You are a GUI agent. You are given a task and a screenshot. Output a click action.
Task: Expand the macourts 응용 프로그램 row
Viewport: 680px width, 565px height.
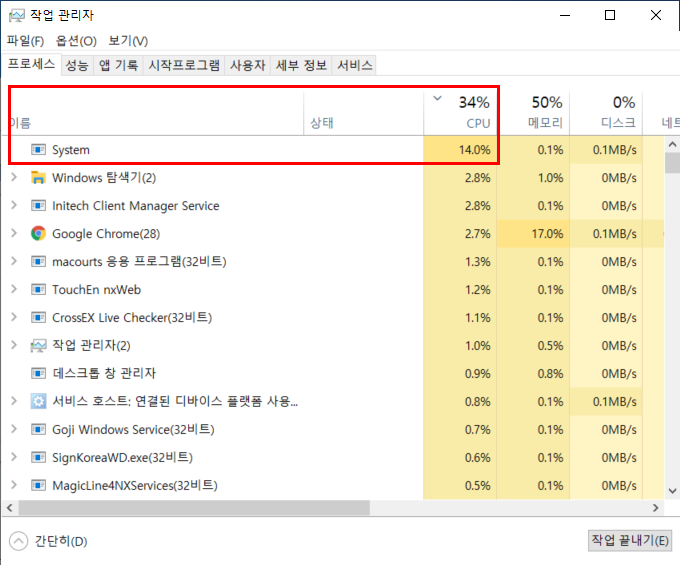14,261
